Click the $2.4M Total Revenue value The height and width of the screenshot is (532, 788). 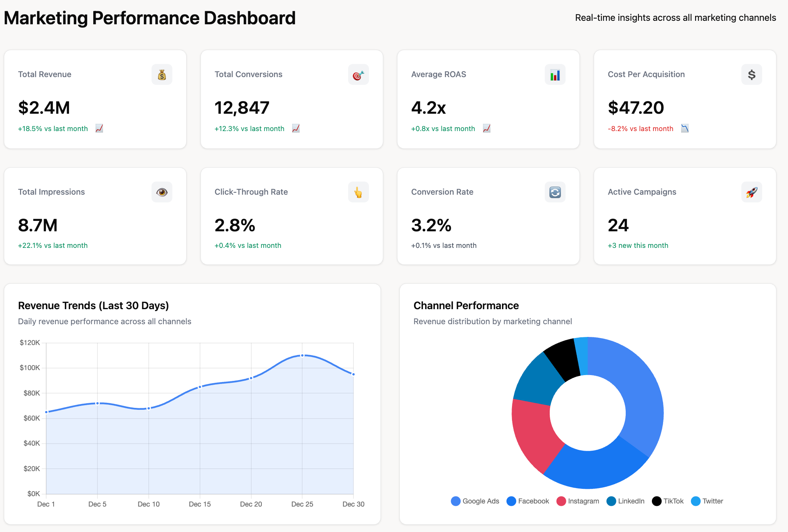point(44,108)
